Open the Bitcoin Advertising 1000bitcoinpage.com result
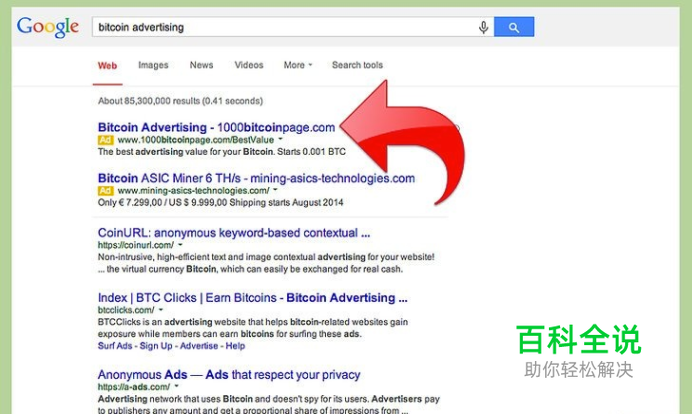 click(x=216, y=127)
